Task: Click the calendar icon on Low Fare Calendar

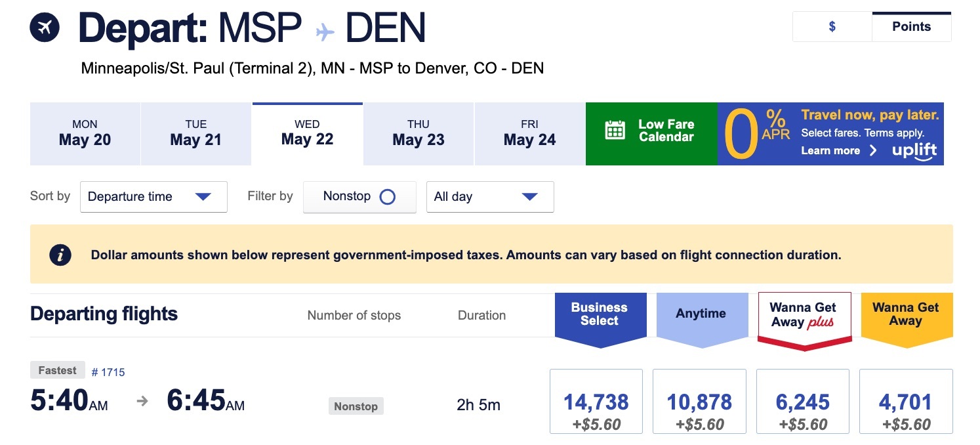Action: 615,131
